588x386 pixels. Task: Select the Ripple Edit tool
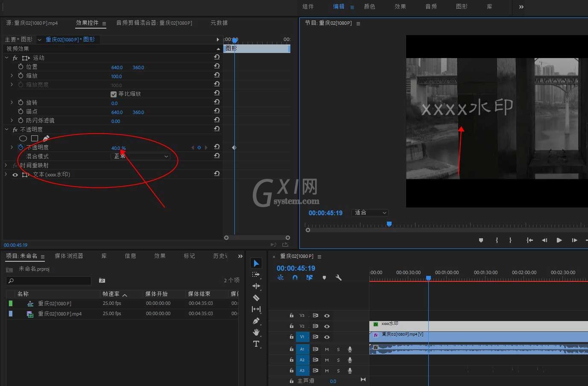[x=256, y=286]
